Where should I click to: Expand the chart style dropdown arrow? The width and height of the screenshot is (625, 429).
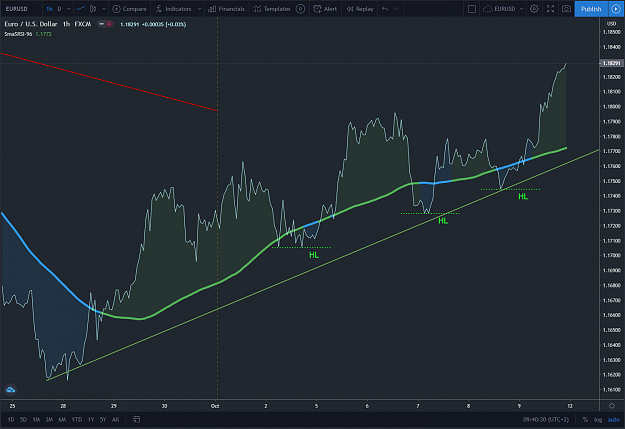point(104,8)
